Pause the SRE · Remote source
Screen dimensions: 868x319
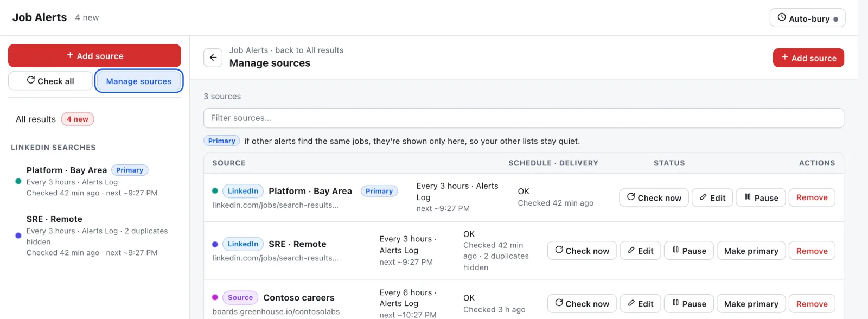(689, 251)
